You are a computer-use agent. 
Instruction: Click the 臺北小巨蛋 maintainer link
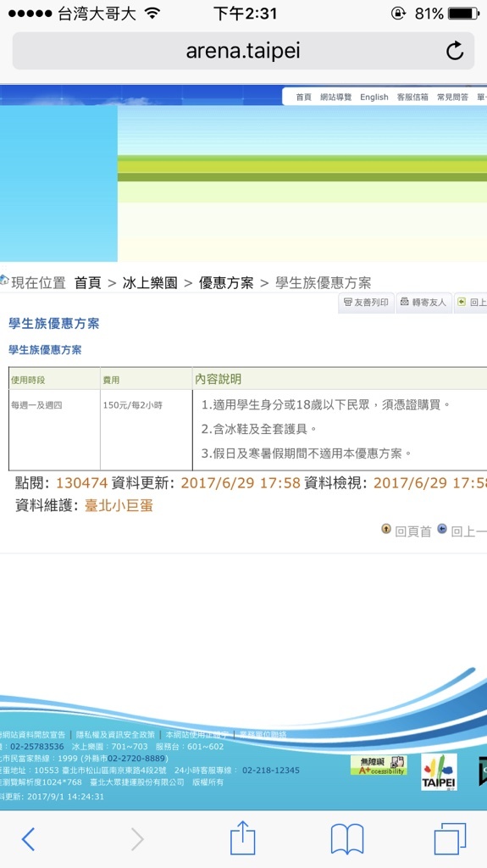pyautogui.click(x=119, y=505)
